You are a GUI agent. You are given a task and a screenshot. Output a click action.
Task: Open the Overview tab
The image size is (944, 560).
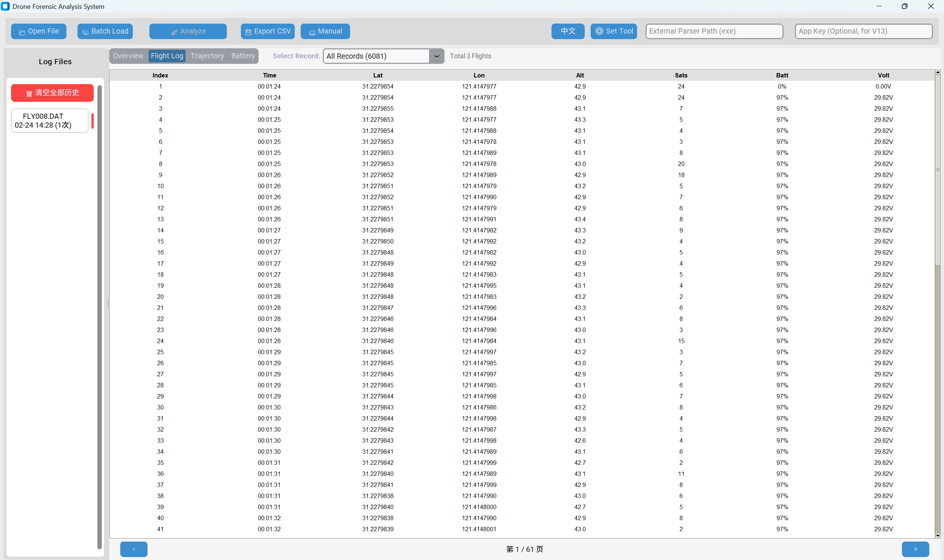[128, 56]
